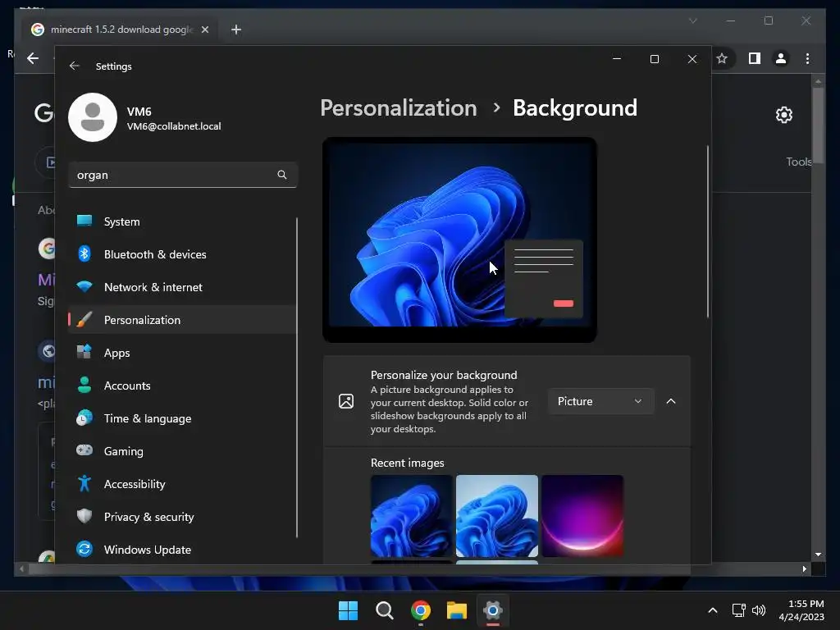This screenshot has height=630, width=840.
Task: Open Time & language settings
Action: pyautogui.click(x=182, y=418)
